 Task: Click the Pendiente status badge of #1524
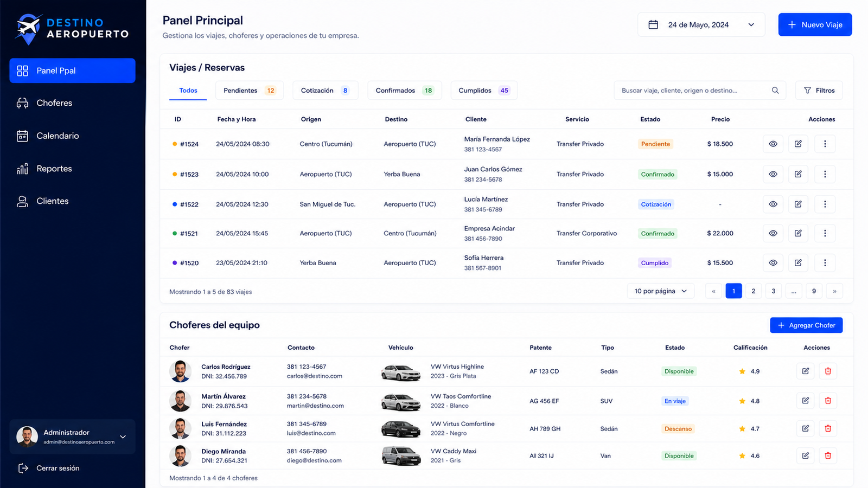(655, 144)
